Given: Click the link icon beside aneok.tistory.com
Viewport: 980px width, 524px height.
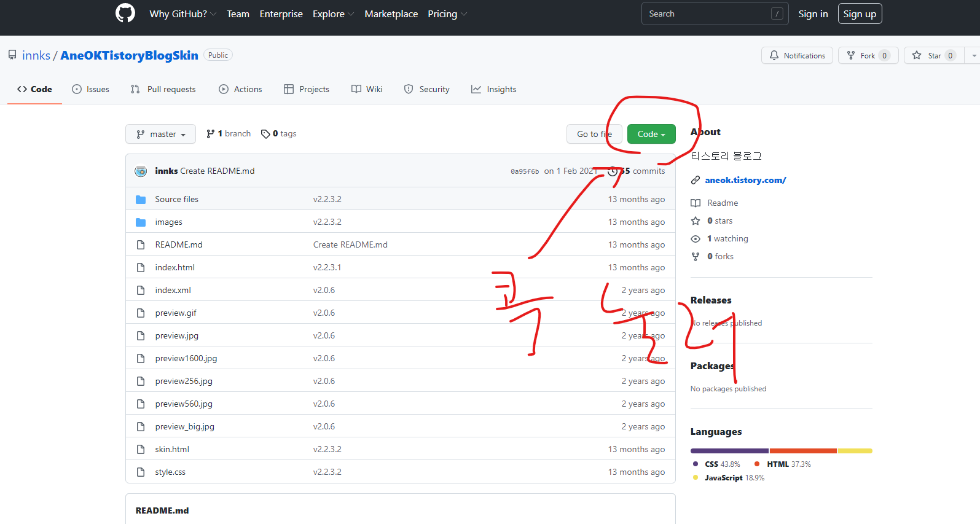Looking at the screenshot, I should pyautogui.click(x=696, y=180).
